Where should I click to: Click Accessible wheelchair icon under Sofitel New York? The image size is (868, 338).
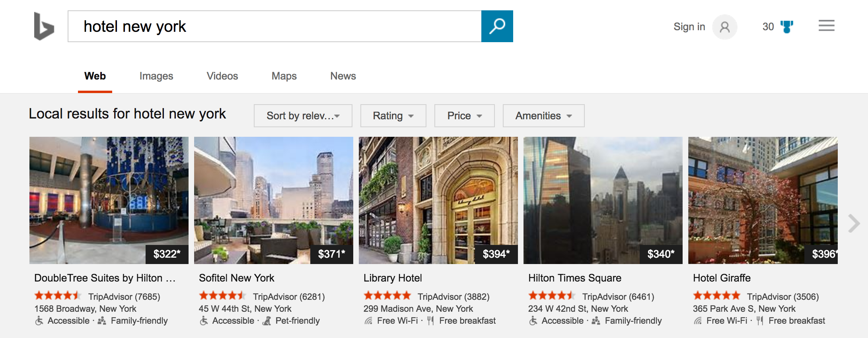[x=204, y=321]
